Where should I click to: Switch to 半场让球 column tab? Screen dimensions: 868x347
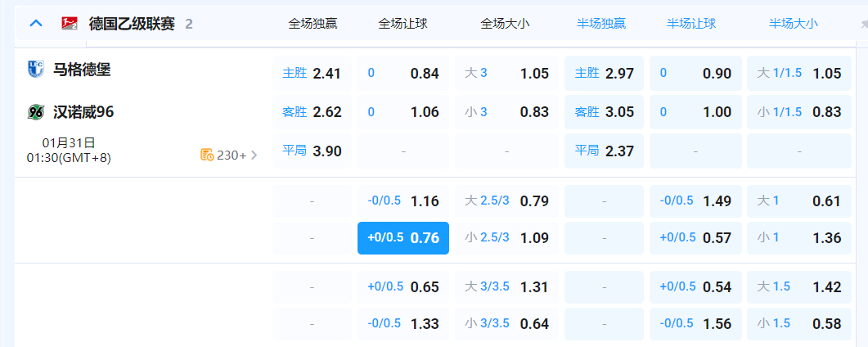691,24
